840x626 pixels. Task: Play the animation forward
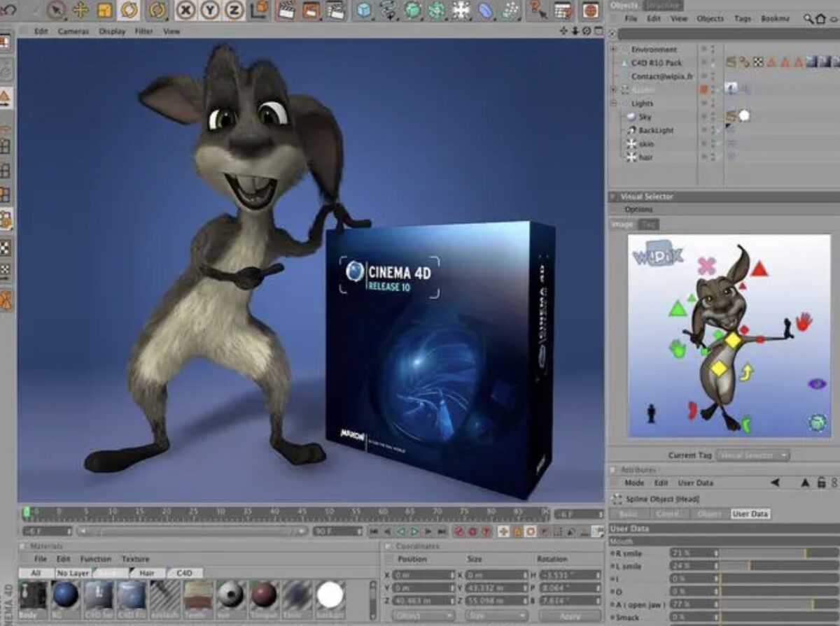tap(414, 532)
